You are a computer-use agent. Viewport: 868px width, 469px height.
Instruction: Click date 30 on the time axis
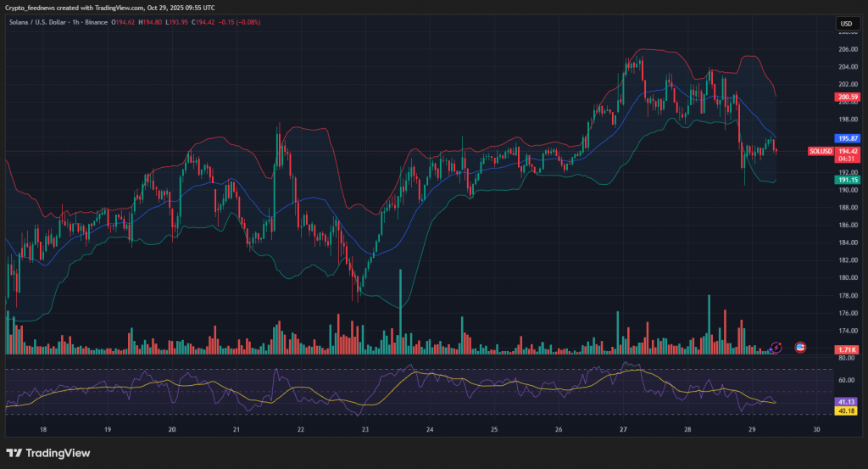click(x=816, y=430)
